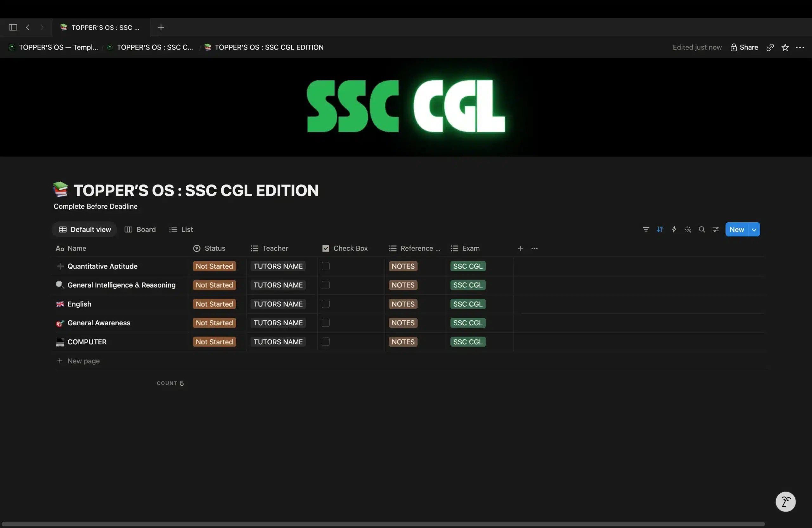Viewport: 812px width, 528px height.
Task: Tick the English row checkbox
Action: pos(325,304)
